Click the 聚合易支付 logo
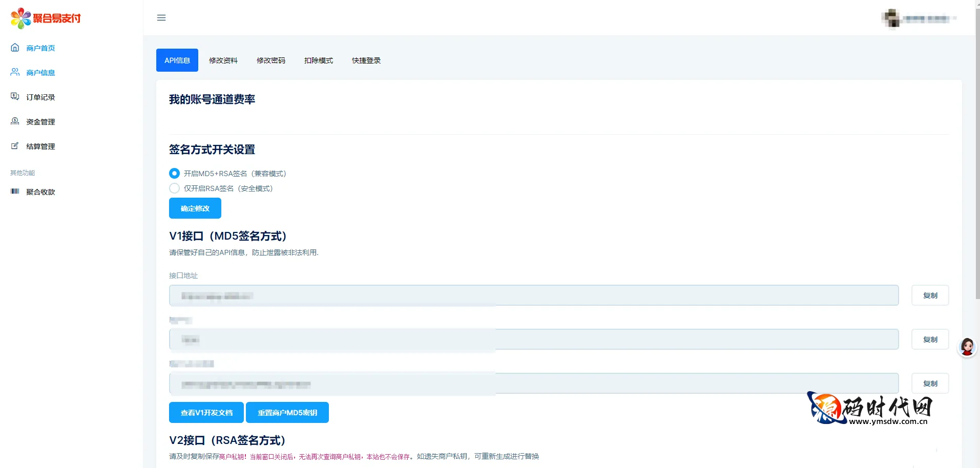 46,18
